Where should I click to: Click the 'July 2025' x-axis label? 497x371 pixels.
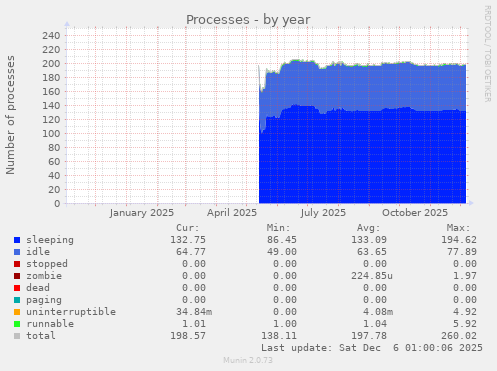click(323, 213)
